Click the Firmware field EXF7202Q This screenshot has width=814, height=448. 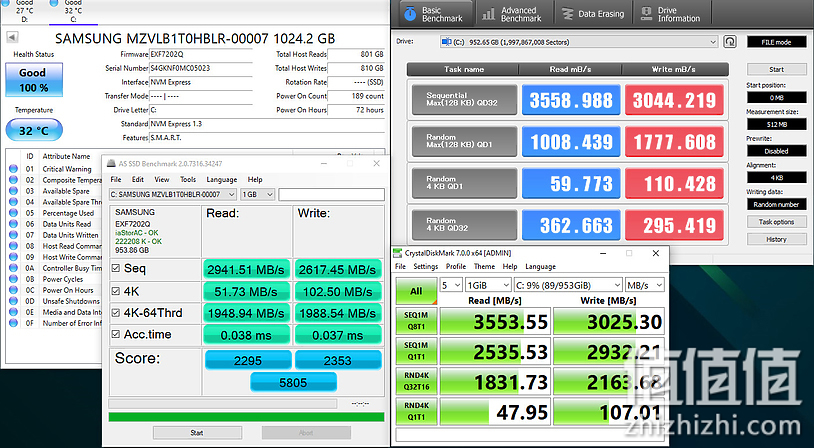201,54
